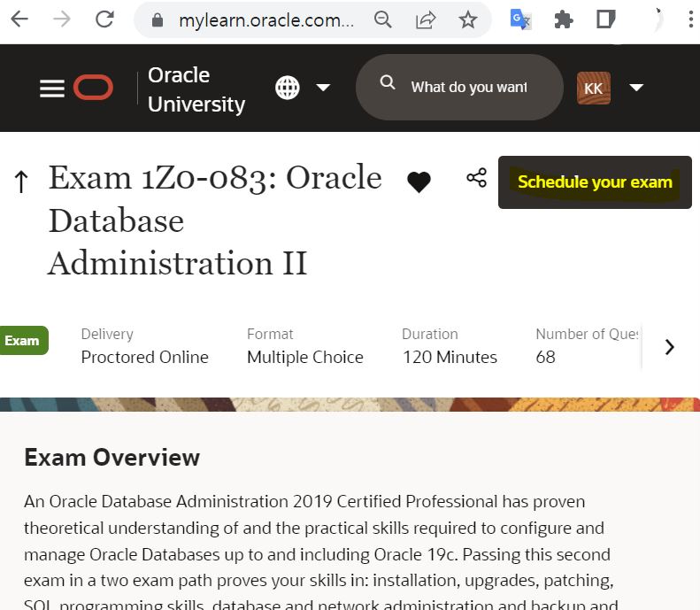This screenshot has height=610, width=700.
Task: Open the hamburger navigation menu
Action: tap(52, 88)
